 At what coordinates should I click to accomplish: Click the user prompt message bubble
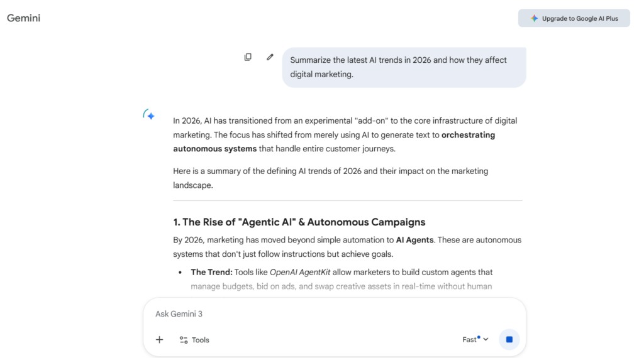(404, 67)
